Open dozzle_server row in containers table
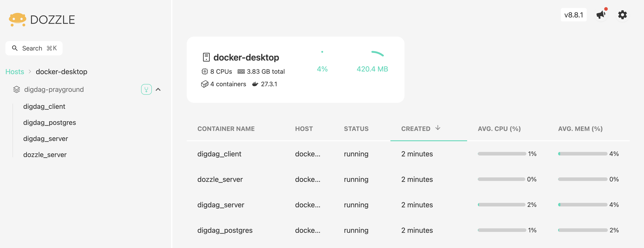This screenshot has height=248, width=644. tap(220, 179)
